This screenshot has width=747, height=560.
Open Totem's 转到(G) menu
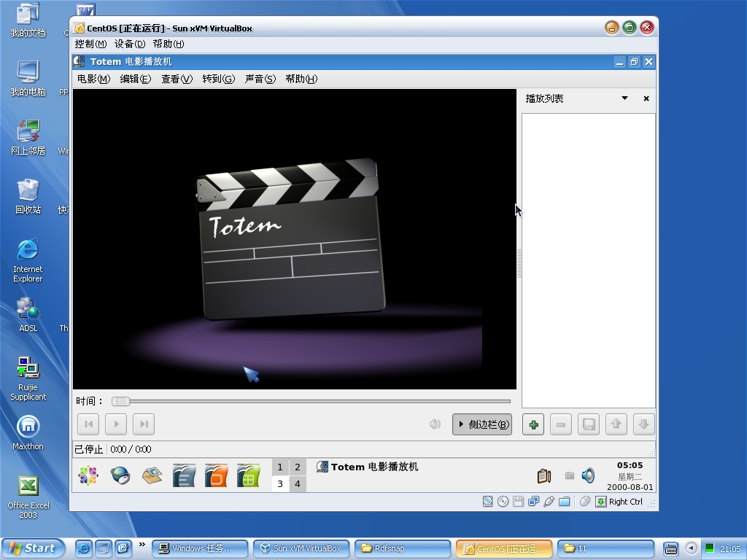tap(218, 79)
